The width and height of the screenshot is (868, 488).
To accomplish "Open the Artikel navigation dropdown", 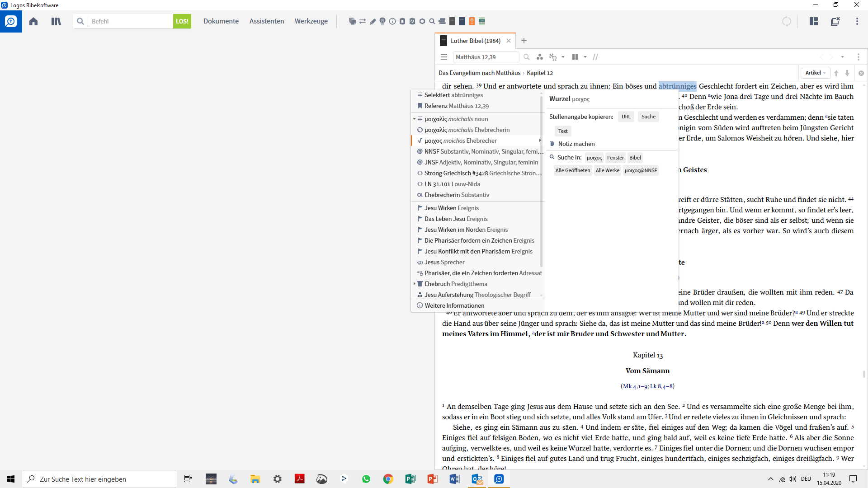I will pyautogui.click(x=816, y=73).
